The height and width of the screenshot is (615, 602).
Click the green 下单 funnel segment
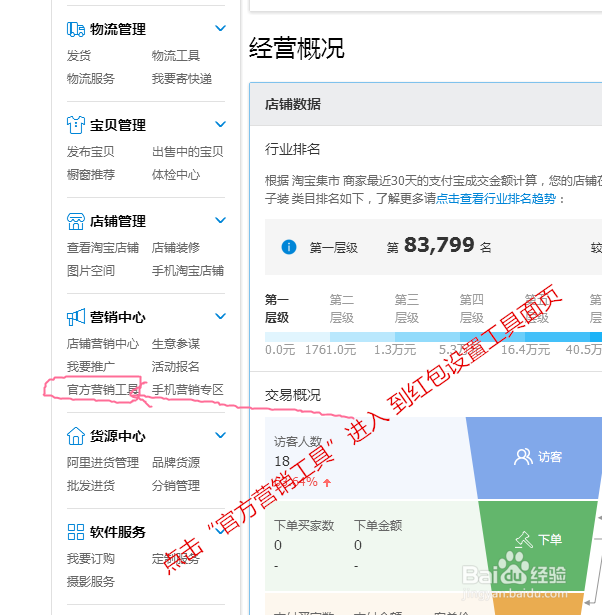tap(537, 546)
